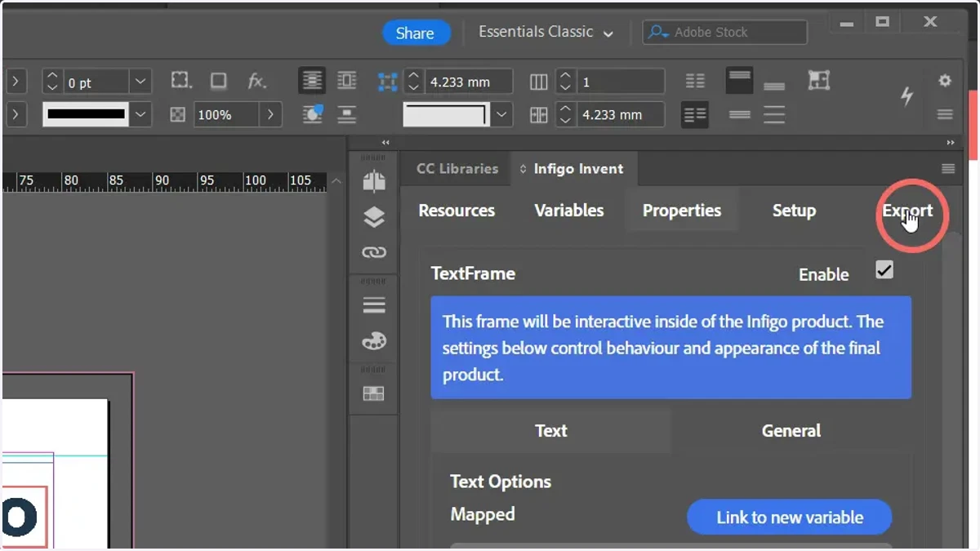Click the opacity 100% field
Viewport: 980px width, 551px height.
point(228,115)
